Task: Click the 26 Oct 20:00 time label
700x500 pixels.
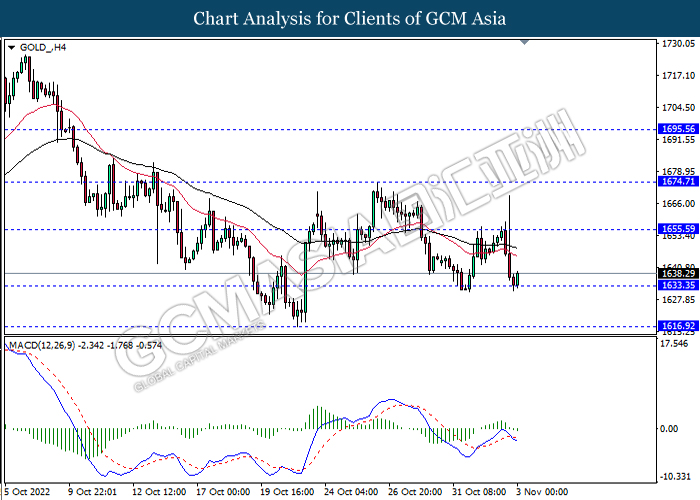Action: coord(415,492)
